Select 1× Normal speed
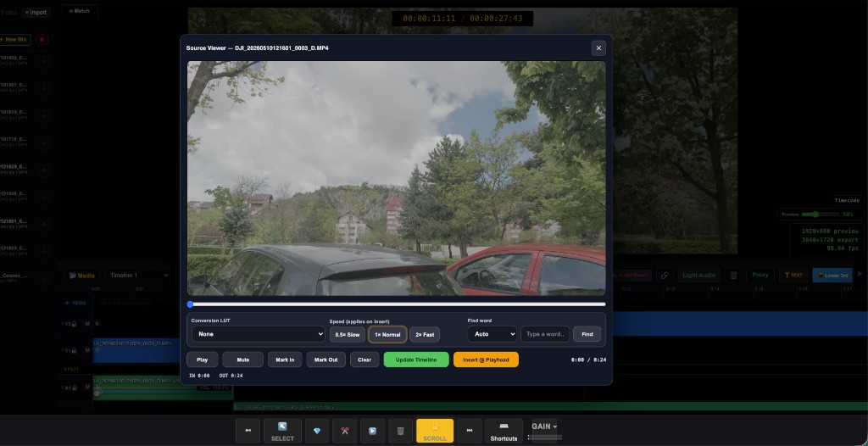868x446 pixels. click(387, 335)
